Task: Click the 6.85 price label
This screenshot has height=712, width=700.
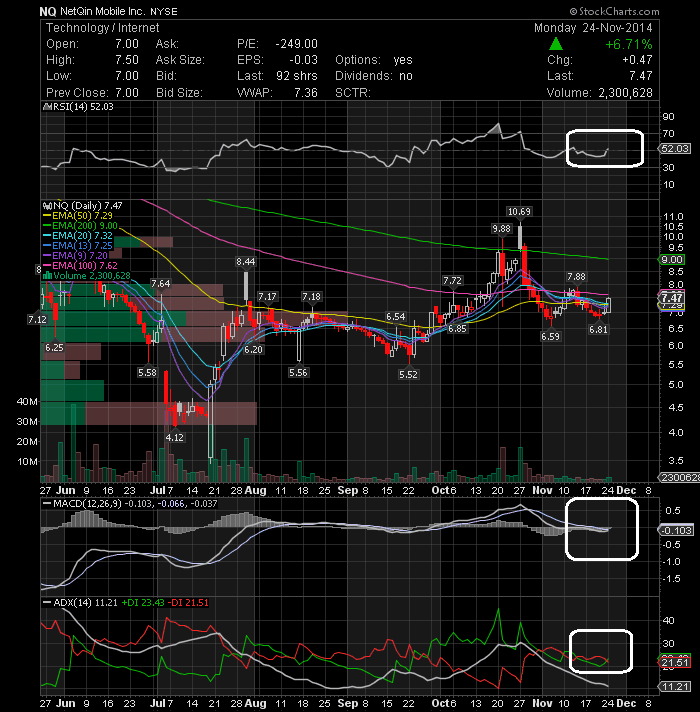Action: [457, 329]
